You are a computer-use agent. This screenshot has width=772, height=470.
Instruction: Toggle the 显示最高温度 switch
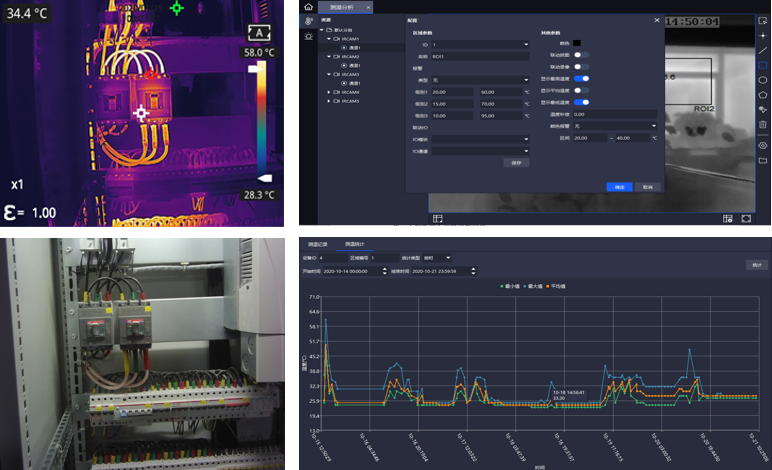point(581,78)
